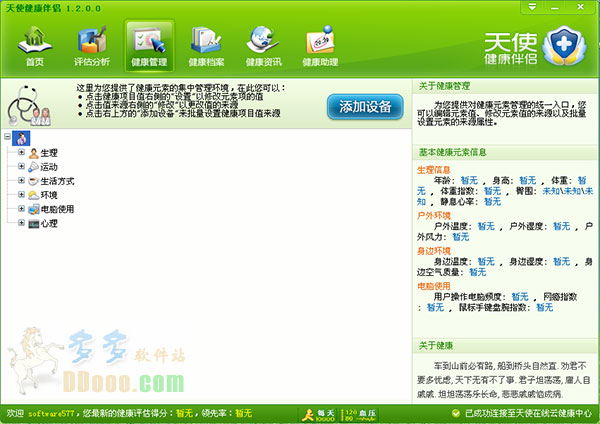Image resolution: width=600 pixels, height=424 pixels.
Task: Click the 户外湿度 暂无 value link
Action: tap(562, 226)
